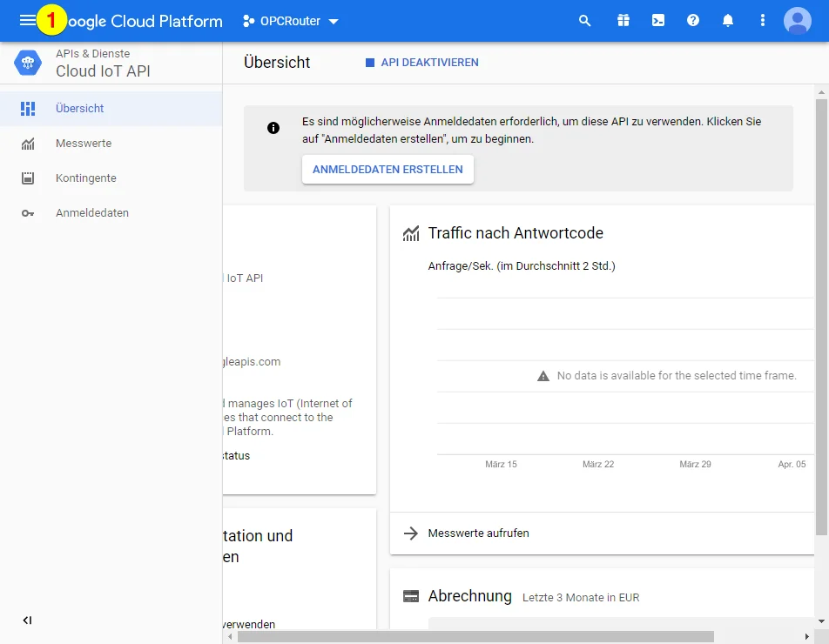Viewport: 829px width, 644px height.
Task: Open the search magnifier icon
Action: [584, 21]
